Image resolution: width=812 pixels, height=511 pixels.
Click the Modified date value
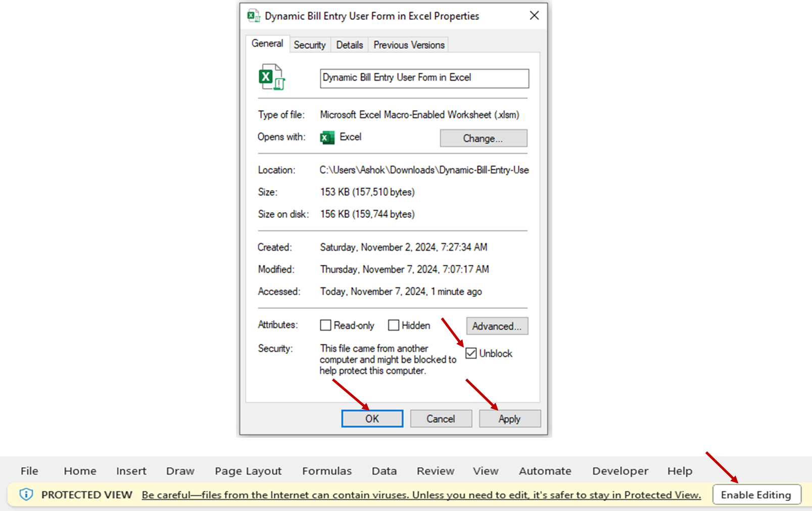pos(404,269)
